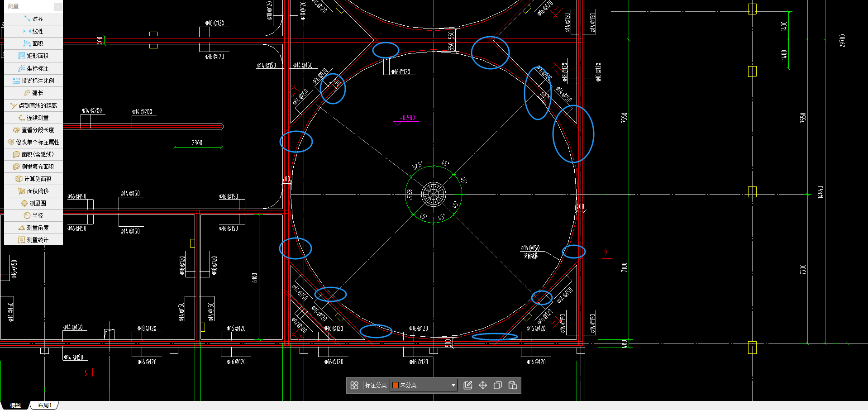Select the 对齐 (aligned) measure tool
The height and width of the screenshot is (410, 868).
(33, 19)
